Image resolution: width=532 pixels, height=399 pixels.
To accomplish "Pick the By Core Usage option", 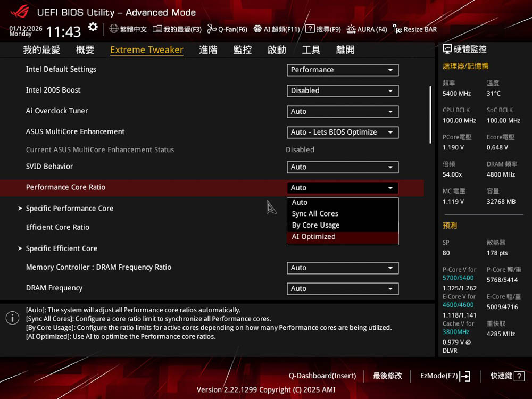I will pos(315,225).
